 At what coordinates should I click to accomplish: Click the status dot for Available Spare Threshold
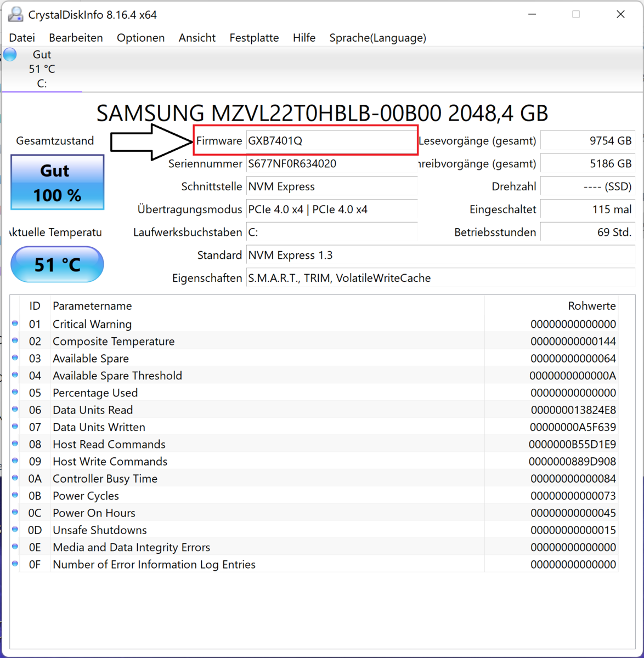click(x=15, y=375)
